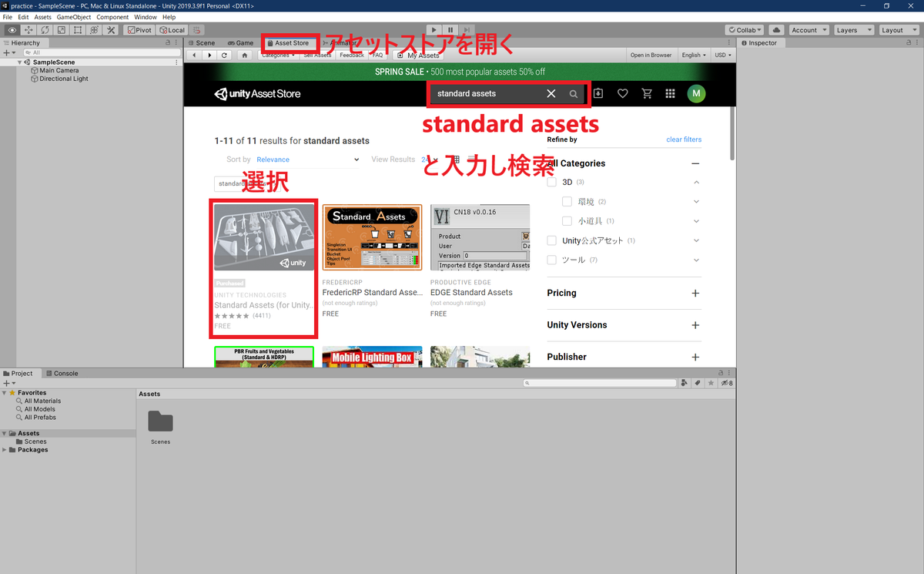Open the Component menu

pyautogui.click(x=112, y=17)
